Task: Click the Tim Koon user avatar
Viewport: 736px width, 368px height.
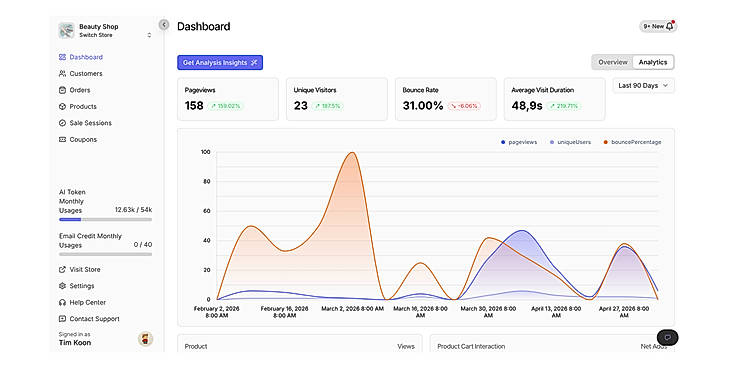Action: point(145,339)
